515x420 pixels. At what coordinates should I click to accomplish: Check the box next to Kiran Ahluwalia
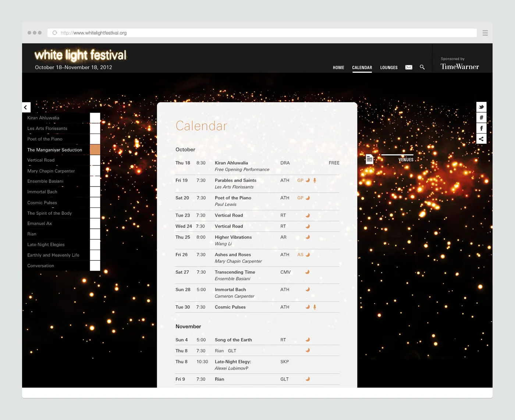(95, 118)
